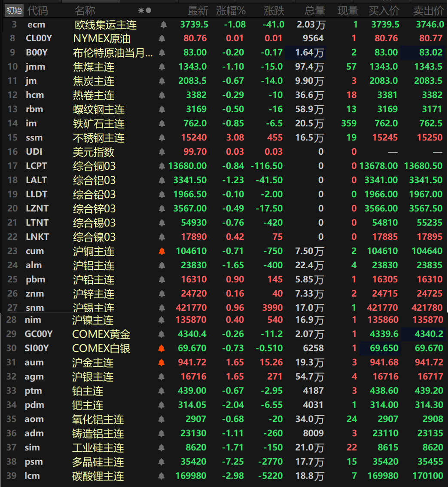Select the 铸造铝主连 name cell
This screenshot has height=487, width=448.
(x=98, y=434)
